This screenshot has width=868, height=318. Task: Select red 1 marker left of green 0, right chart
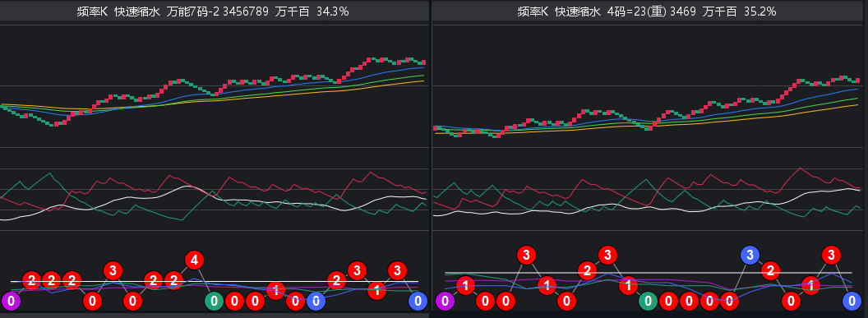click(x=628, y=285)
